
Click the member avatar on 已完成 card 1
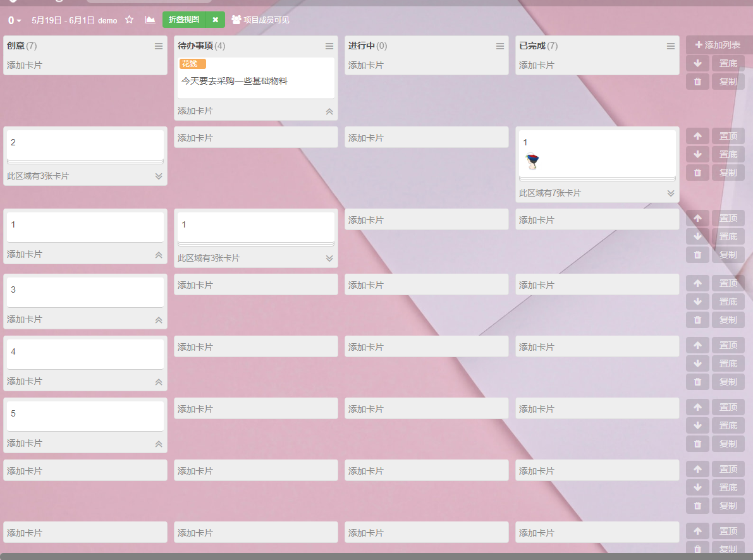pyautogui.click(x=532, y=161)
